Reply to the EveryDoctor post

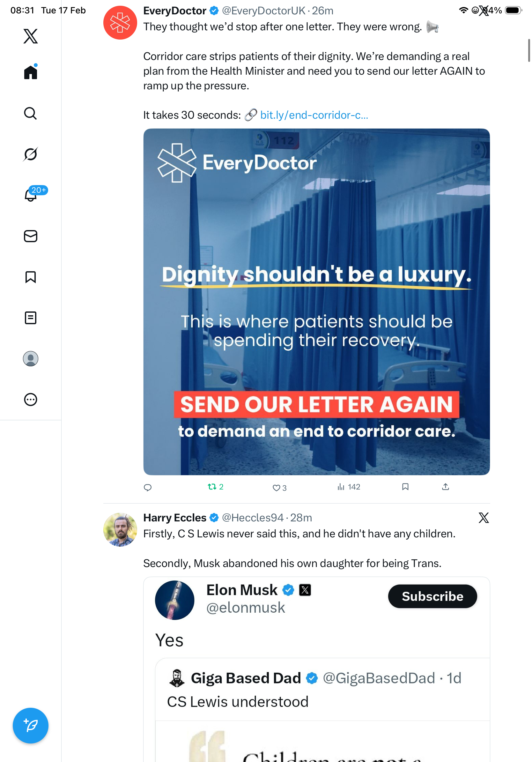(x=148, y=488)
